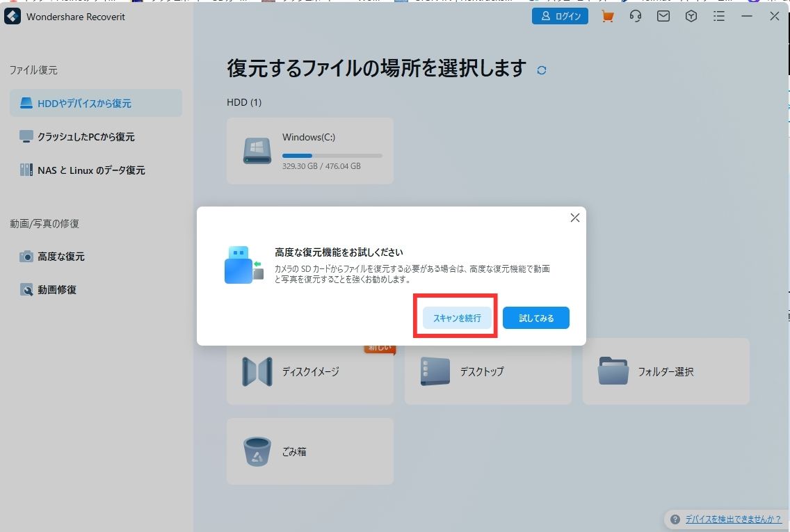Click the Windows(C:) disk usage bar
The image size is (790, 532).
(x=332, y=156)
